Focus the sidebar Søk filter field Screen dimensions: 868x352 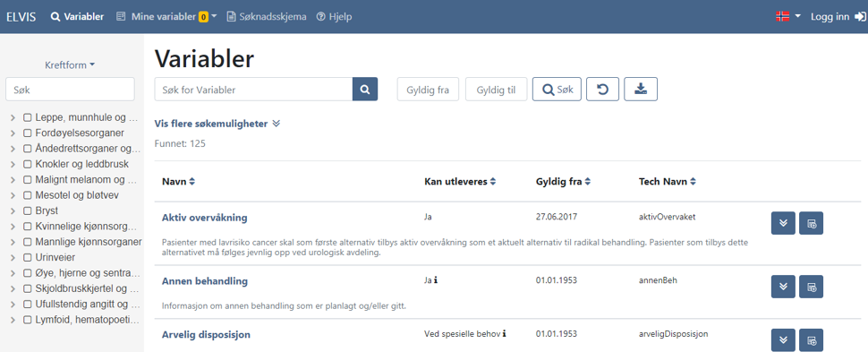70,89
